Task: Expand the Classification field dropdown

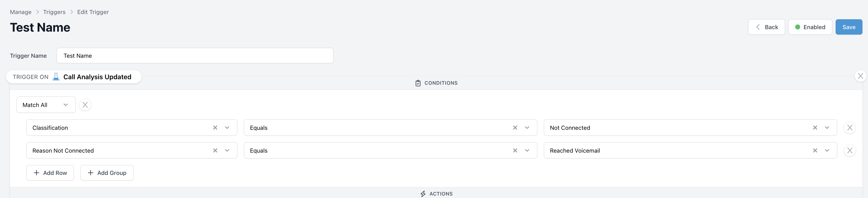Action: pos(227,128)
